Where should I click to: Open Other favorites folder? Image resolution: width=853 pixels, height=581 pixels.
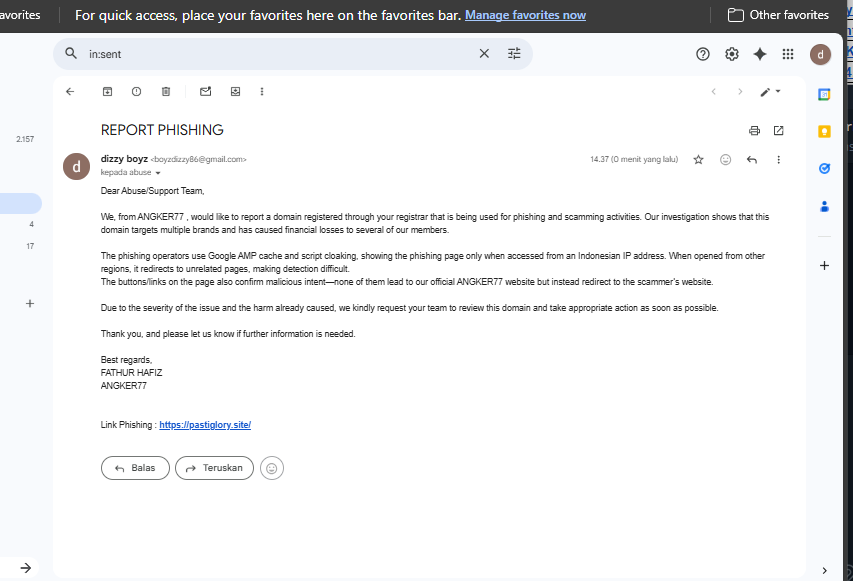(x=778, y=15)
